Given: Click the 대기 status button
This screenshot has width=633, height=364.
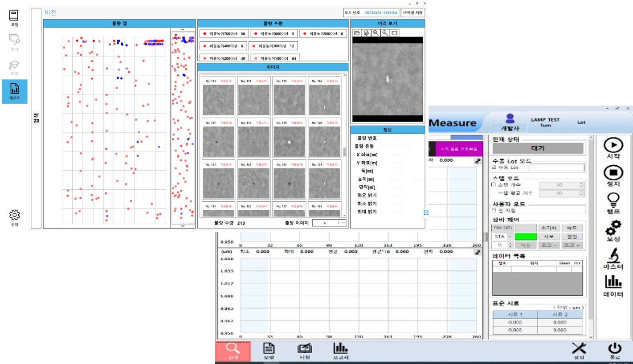Looking at the screenshot, I should 538,148.
